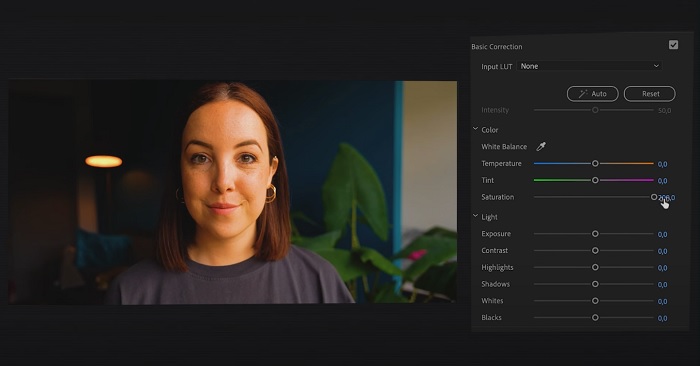700x366 pixels.
Task: Disable the Basic Correction checkbox
Action: click(x=673, y=45)
